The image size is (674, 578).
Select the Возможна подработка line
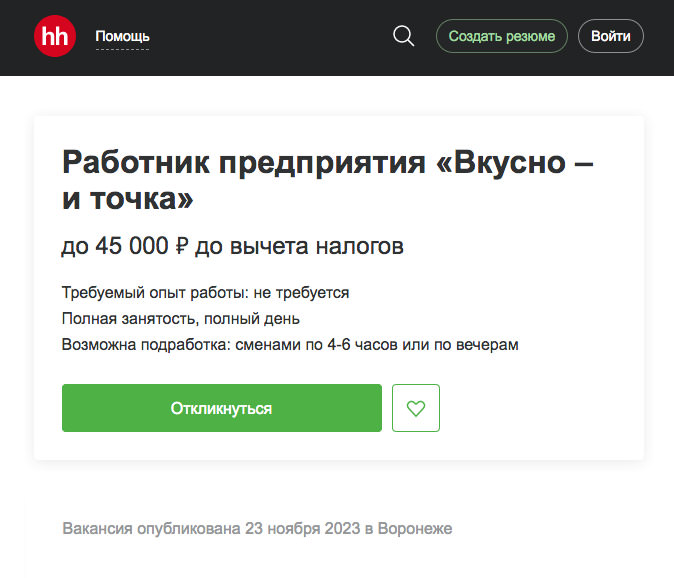(290, 345)
